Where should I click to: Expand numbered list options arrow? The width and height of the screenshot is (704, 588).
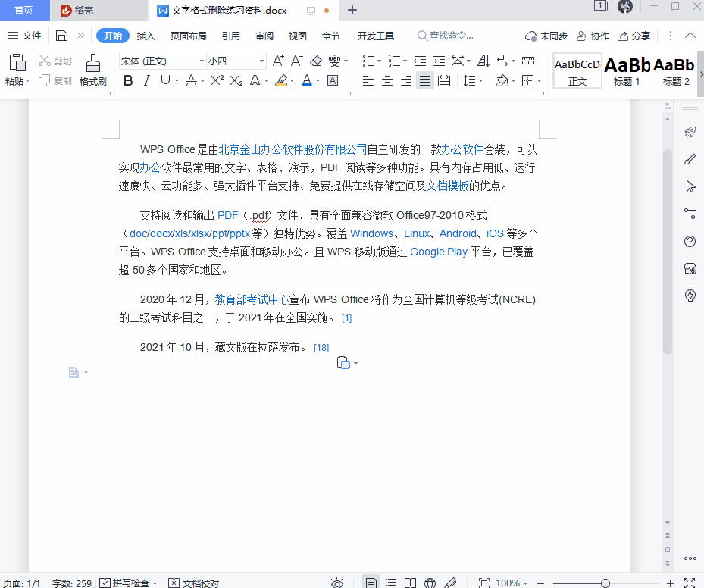tap(405, 61)
